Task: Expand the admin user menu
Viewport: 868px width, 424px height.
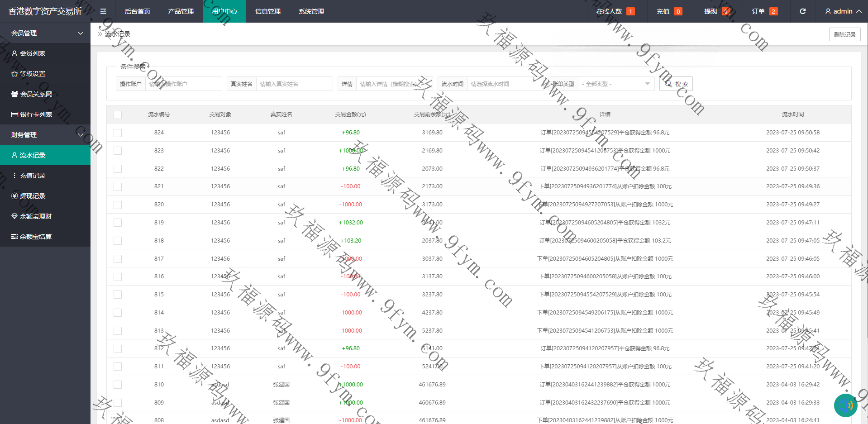Action: [843, 11]
